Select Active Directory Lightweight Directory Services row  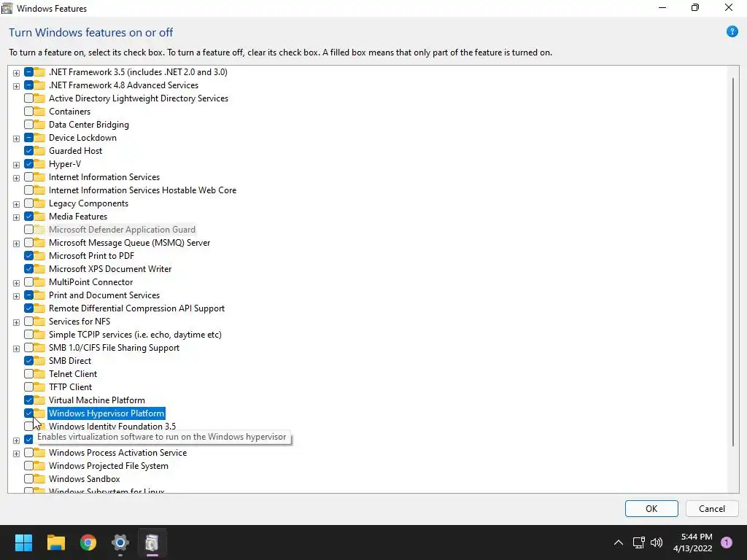click(x=138, y=98)
